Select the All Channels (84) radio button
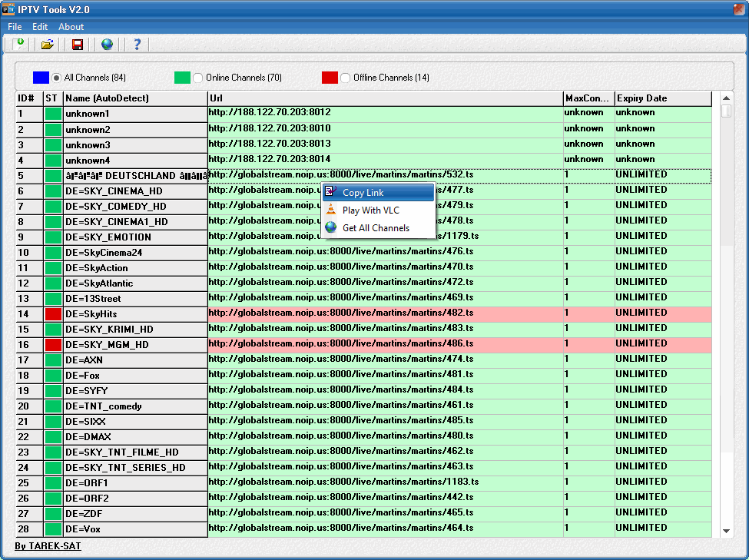This screenshot has height=560, width=749. [x=56, y=78]
